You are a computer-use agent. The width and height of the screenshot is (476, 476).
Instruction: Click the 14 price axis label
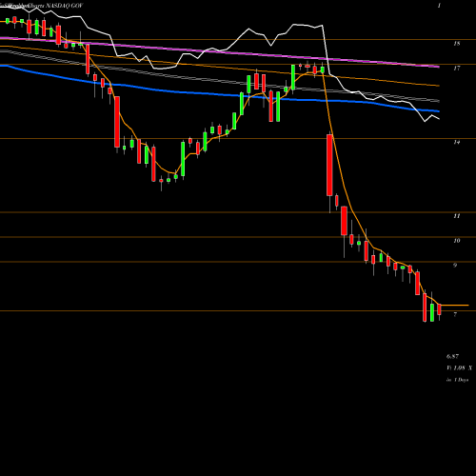pos(457,143)
